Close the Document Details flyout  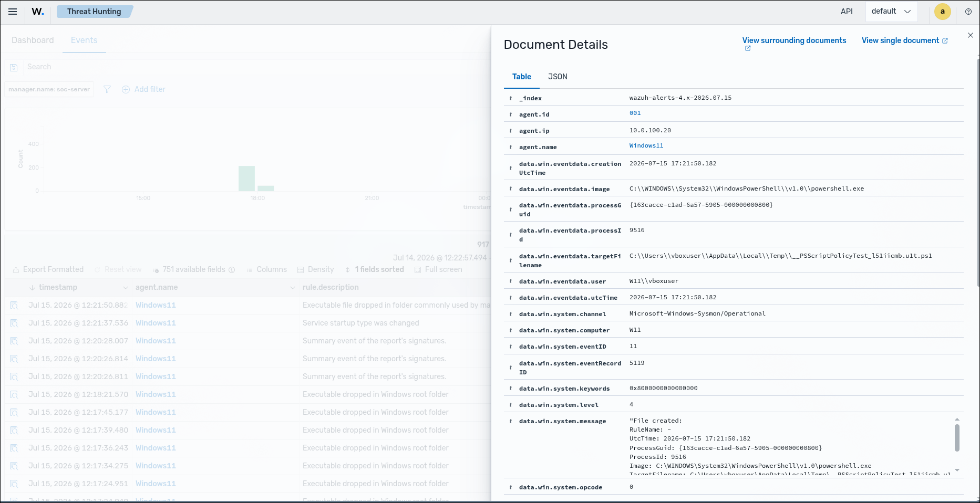971,35
